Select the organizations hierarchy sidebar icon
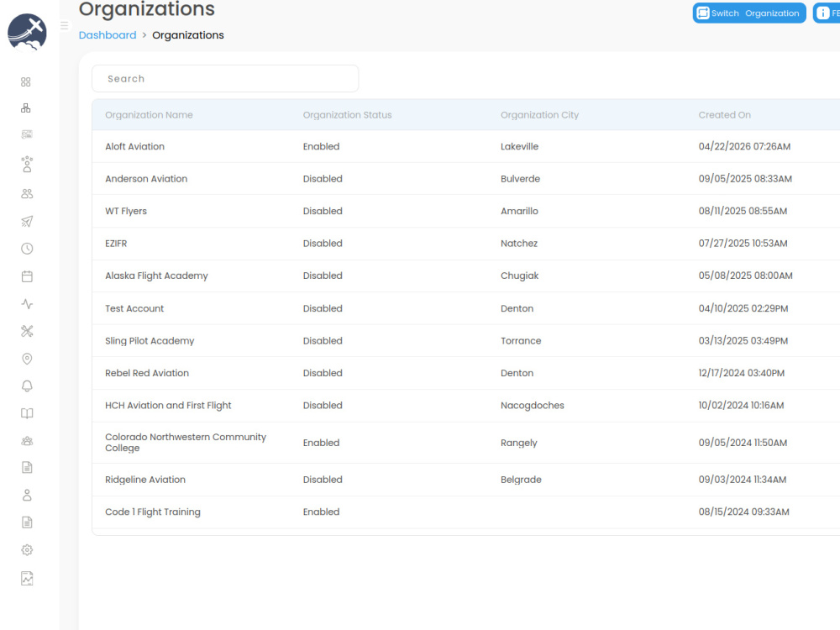The width and height of the screenshot is (840, 630). [x=26, y=108]
